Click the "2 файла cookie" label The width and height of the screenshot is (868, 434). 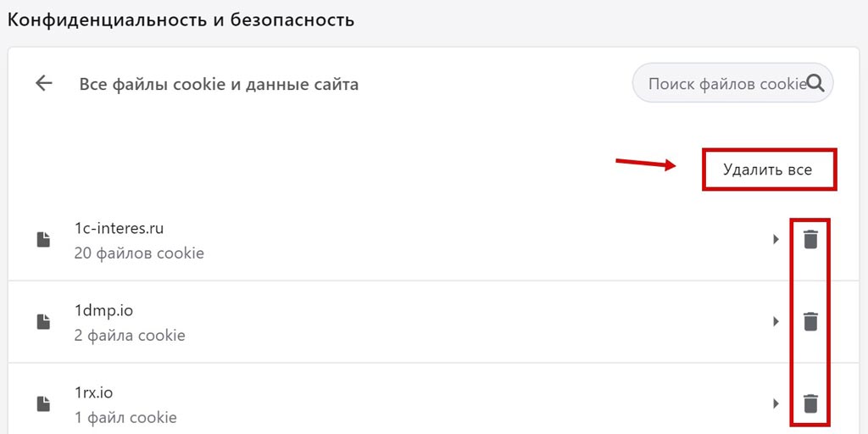click(x=130, y=335)
